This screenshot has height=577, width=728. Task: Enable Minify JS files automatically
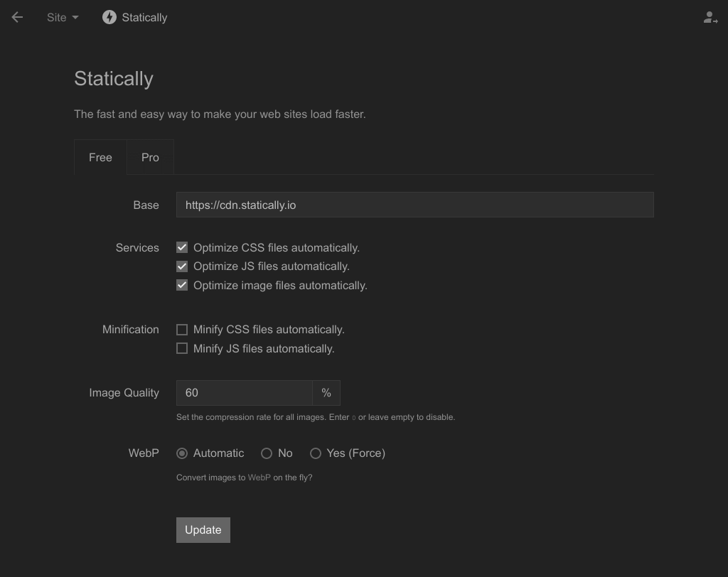click(182, 349)
